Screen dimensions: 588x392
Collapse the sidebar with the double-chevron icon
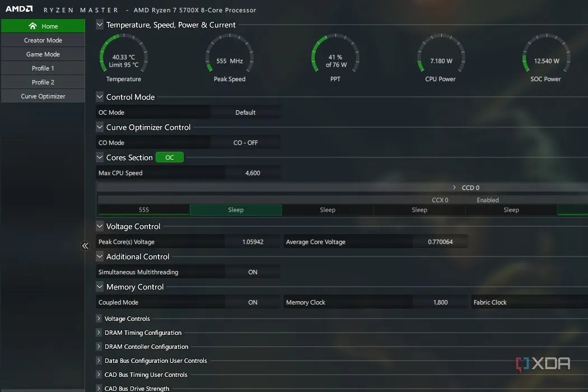[x=85, y=246]
